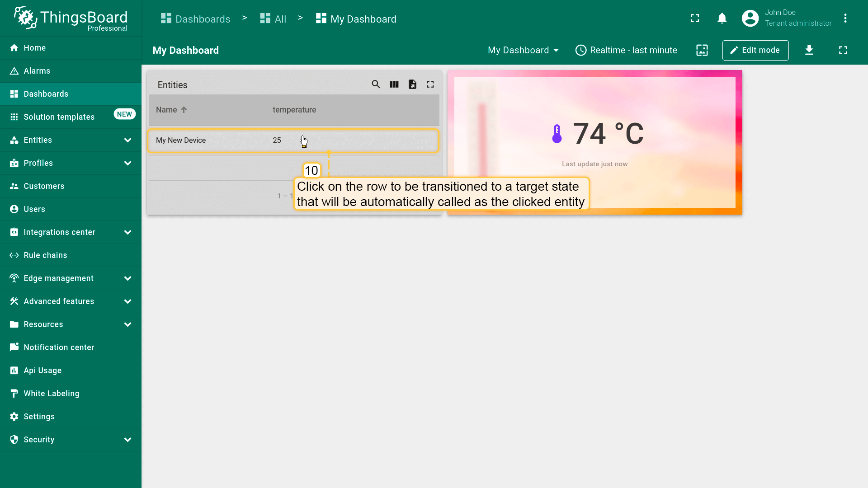The width and height of the screenshot is (868, 488).
Task: Click the dashboard image update icon
Action: click(702, 50)
